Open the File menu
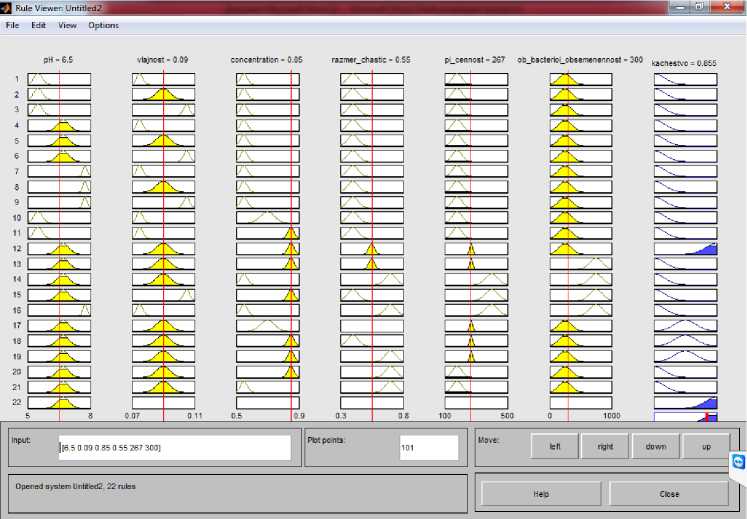 [13, 24]
